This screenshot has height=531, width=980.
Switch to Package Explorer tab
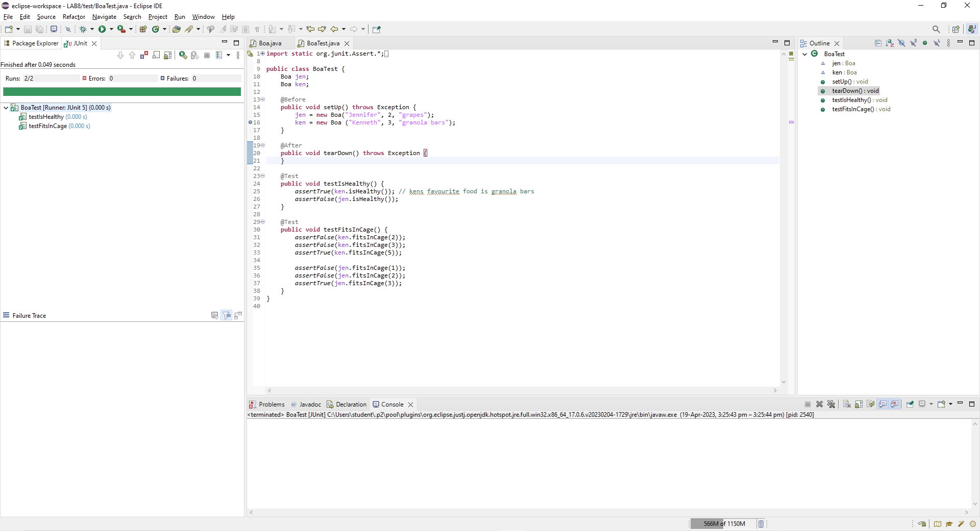pyautogui.click(x=31, y=43)
